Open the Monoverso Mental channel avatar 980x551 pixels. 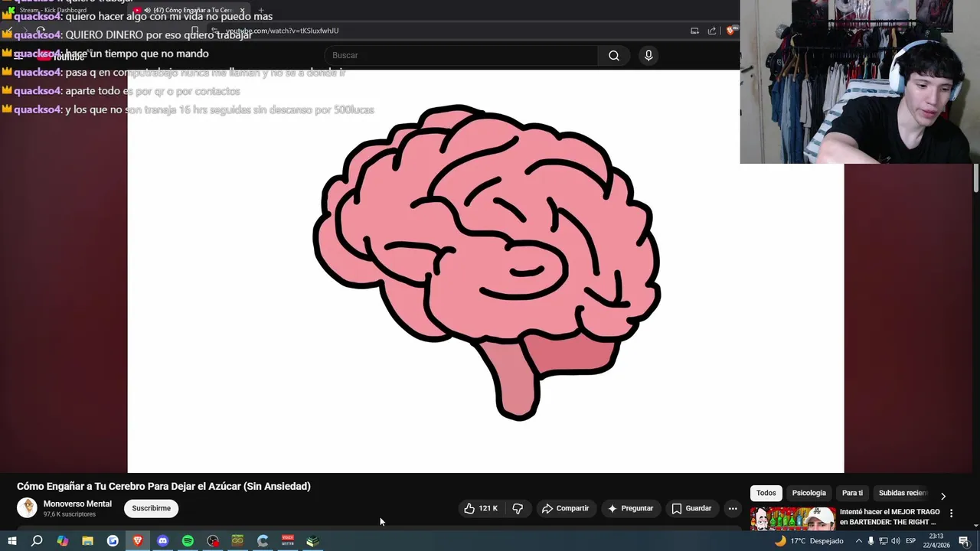coord(27,508)
